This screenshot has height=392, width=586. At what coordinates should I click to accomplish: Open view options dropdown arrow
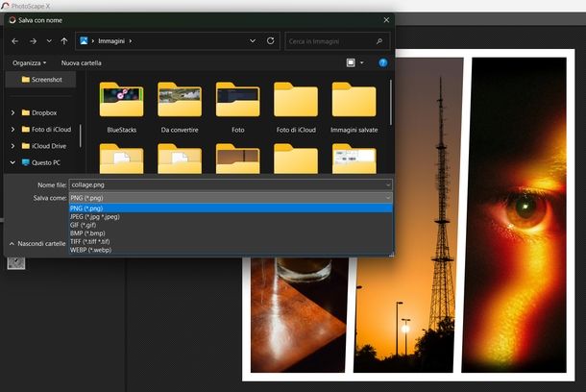coord(362,62)
